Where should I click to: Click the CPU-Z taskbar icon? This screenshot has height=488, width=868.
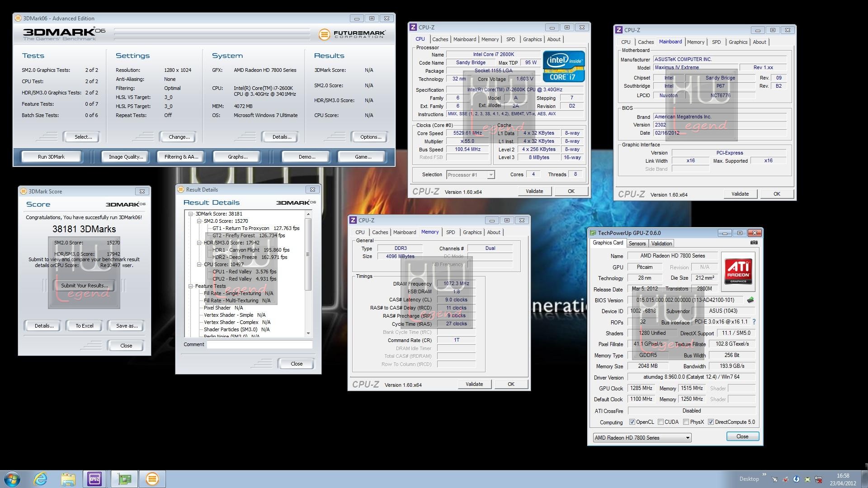[94, 479]
